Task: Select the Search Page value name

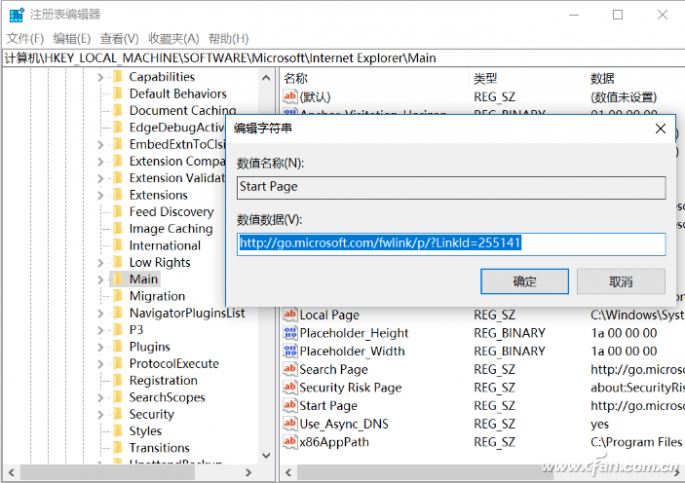Action: [x=334, y=370]
